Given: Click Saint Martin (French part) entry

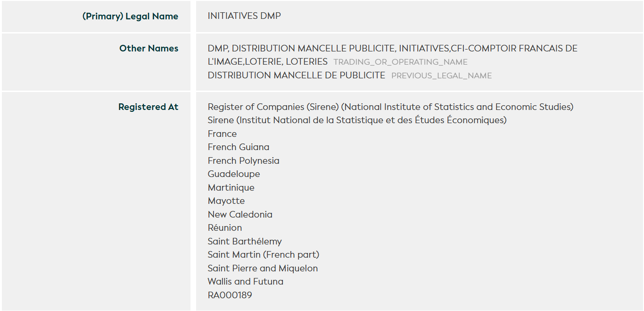Looking at the screenshot, I should pos(264,254).
